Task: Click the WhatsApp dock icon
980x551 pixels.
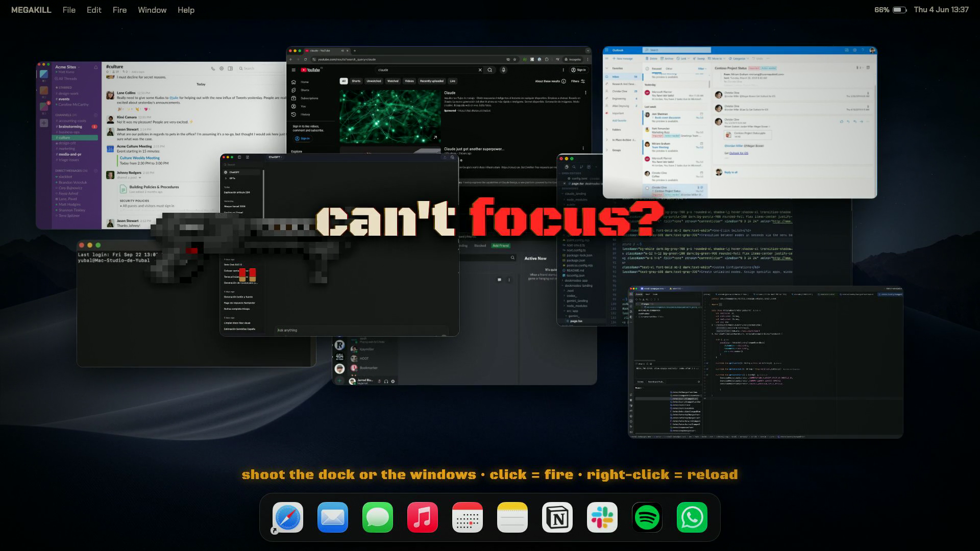Action: [692, 517]
